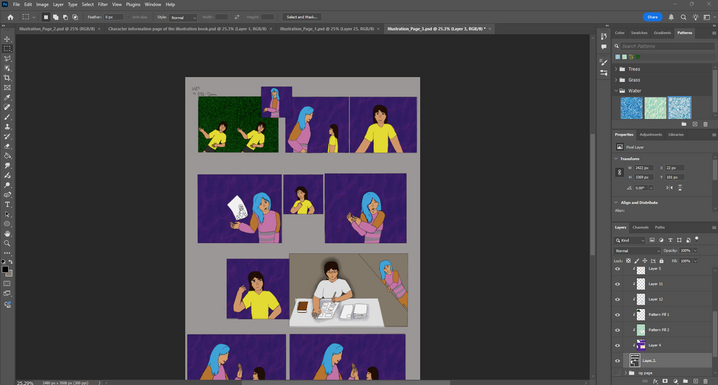The height and width of the screenshot is (385, 718).
Task: Hide Layer 12 with eye icon
Action: click(617, 299)
